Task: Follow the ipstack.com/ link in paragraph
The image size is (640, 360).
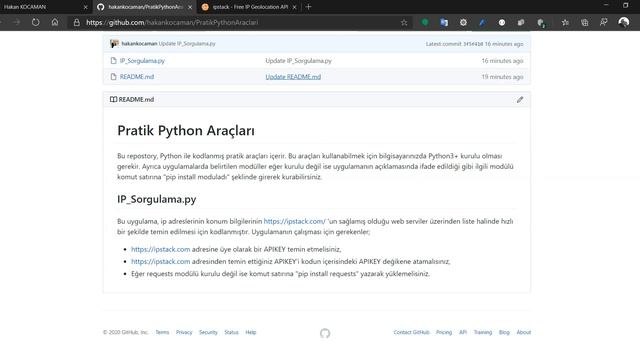Action: (294, 221)
